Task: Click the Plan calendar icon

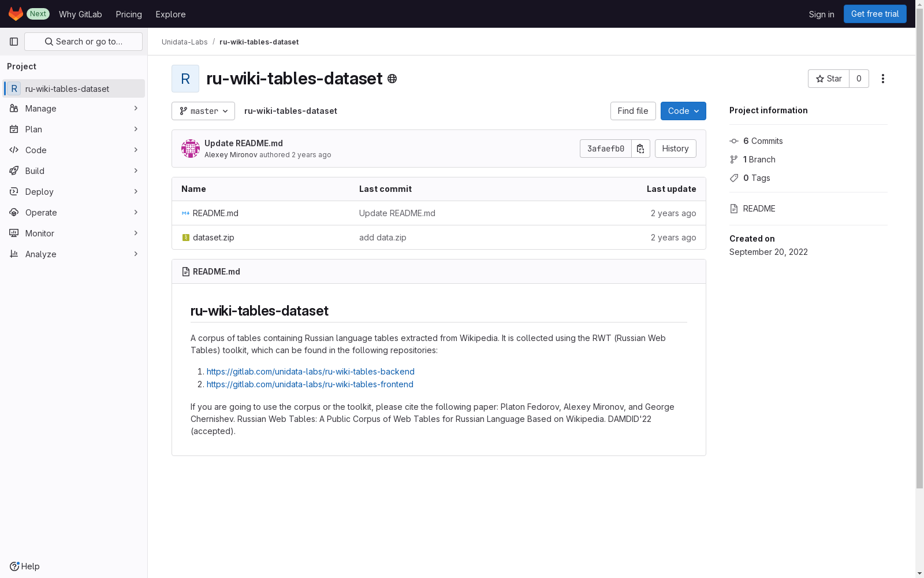Action: (14, 129)
